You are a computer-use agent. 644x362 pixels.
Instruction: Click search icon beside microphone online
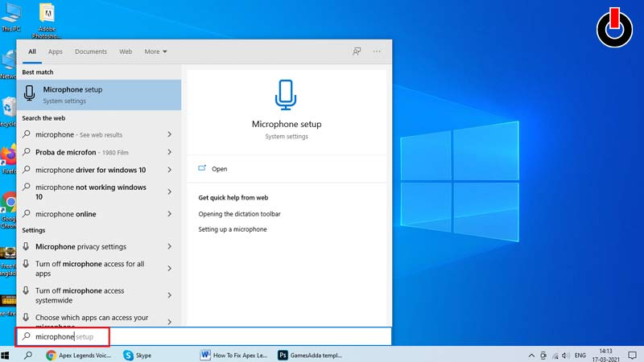(27, 213)
